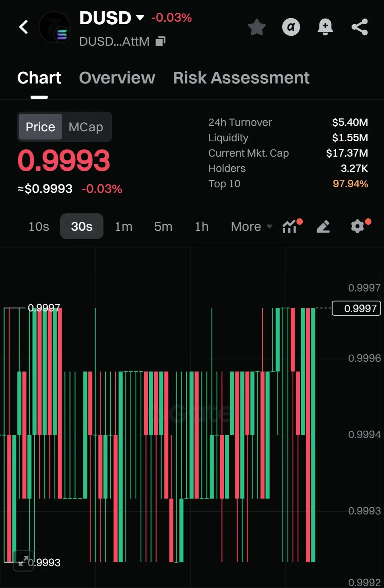Select the 10s interval
Image resolution: width=384 pixels, height=588 pixels.
(39, 226)
